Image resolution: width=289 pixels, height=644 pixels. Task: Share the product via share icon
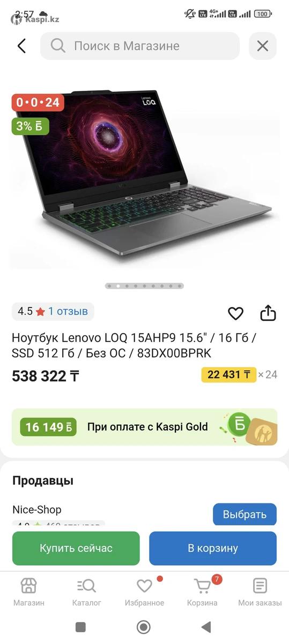pos(268,313)
